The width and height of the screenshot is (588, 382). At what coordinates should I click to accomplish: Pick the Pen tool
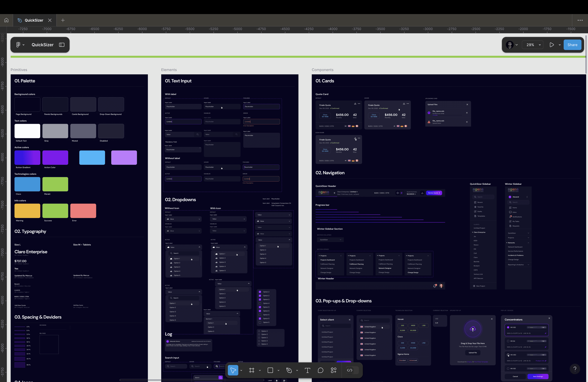pyautogui.click(x=289, y=370)
